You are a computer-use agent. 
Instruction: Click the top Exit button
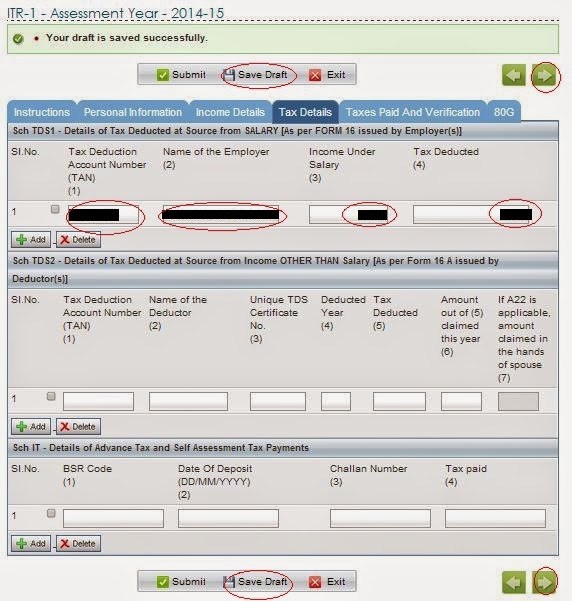(x=327, y=75)
